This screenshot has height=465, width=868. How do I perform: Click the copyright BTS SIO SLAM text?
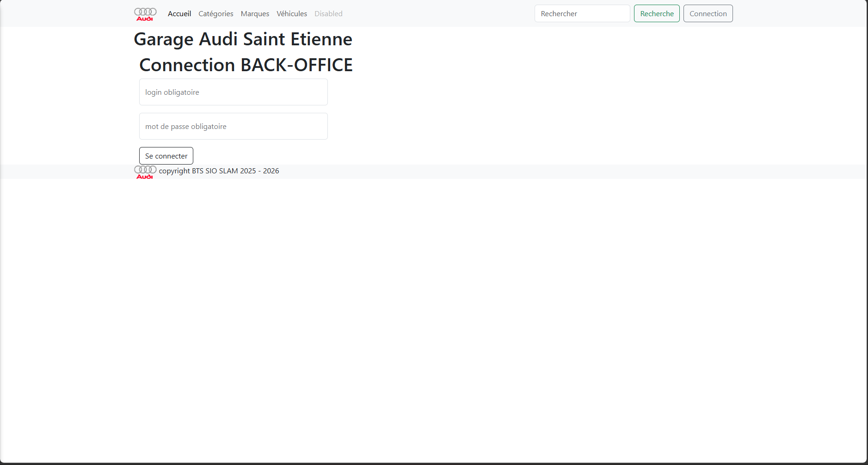[219, 171]
